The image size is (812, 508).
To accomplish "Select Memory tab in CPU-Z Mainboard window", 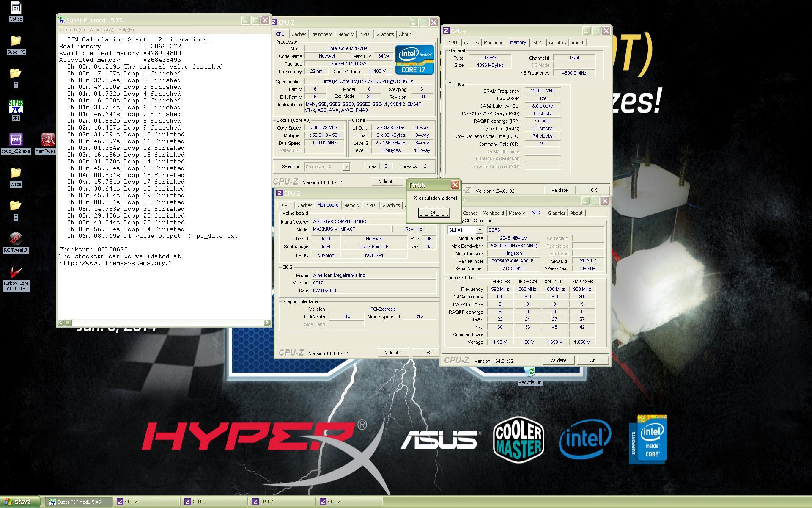I will 351,205.
